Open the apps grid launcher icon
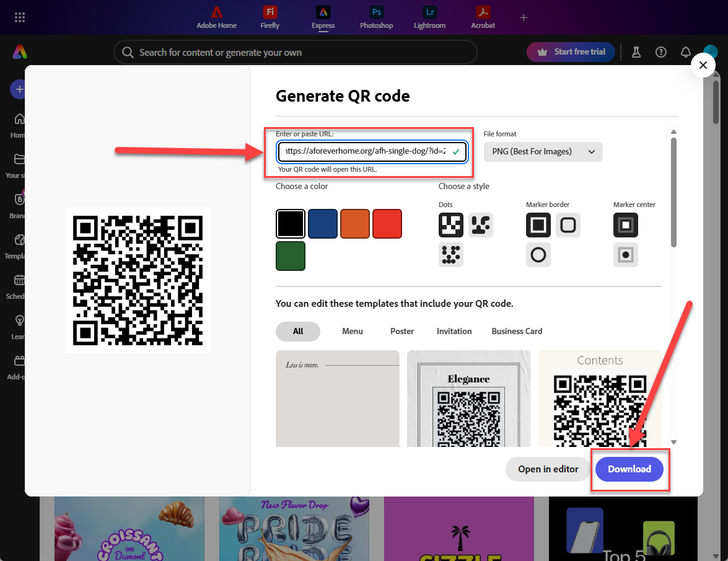Viewport: 728px width, 561px height. click(x=19, y=17)
